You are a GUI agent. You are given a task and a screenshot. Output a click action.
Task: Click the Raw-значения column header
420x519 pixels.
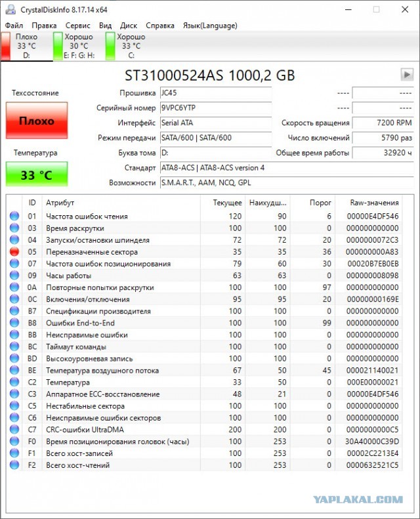coord(369,203)
